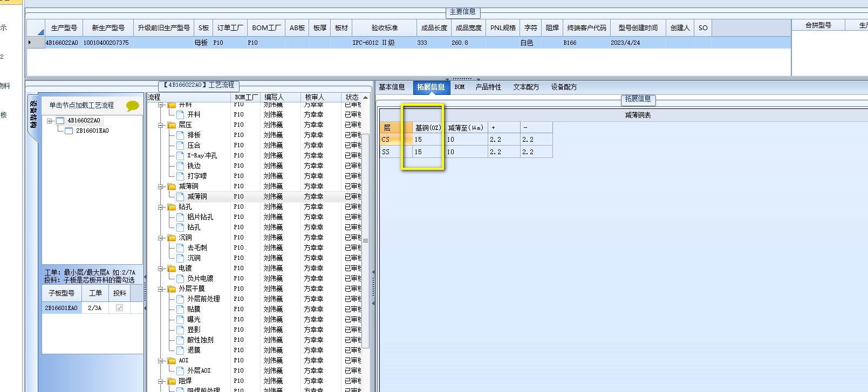Image resolution: width=868 pixels, height=392 pixels.
Task: Sort by the 生产型号 column header
Action: click(64, 28)
